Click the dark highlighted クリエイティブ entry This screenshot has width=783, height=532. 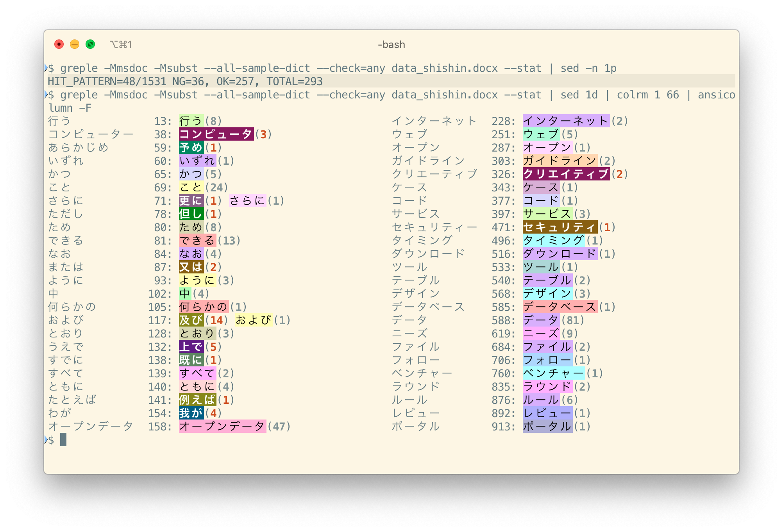point(566,174)
